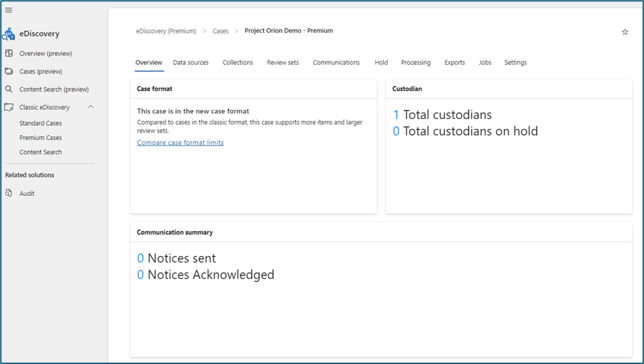Image resolution: width=644 pixels, height=364 pixels.
Task: Click the eDiscovery (Premium) breadcrumb
Action: point(166,31)
